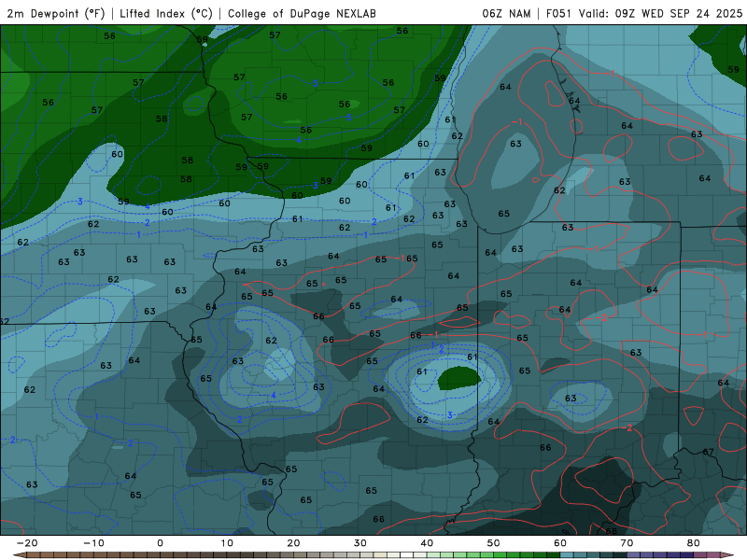Click the "College of DuPage NEXLAB" label
The image size is (747, 560).
point(302,13)
